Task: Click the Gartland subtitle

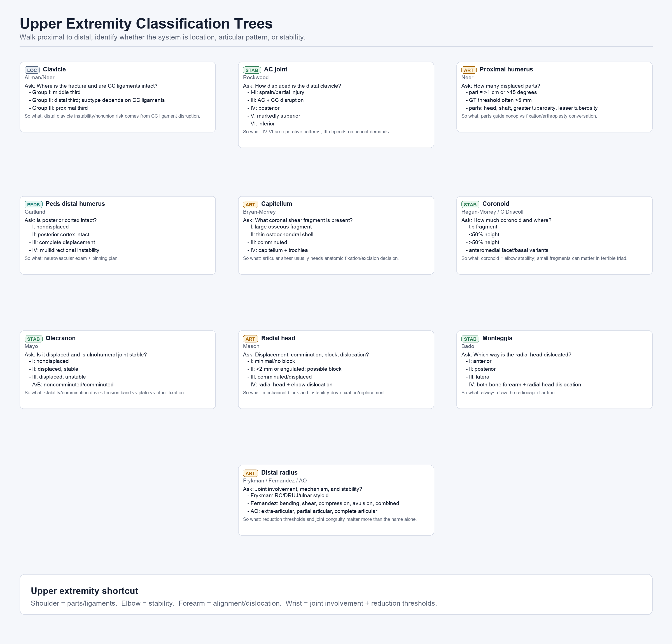Action: coord(35,212)
